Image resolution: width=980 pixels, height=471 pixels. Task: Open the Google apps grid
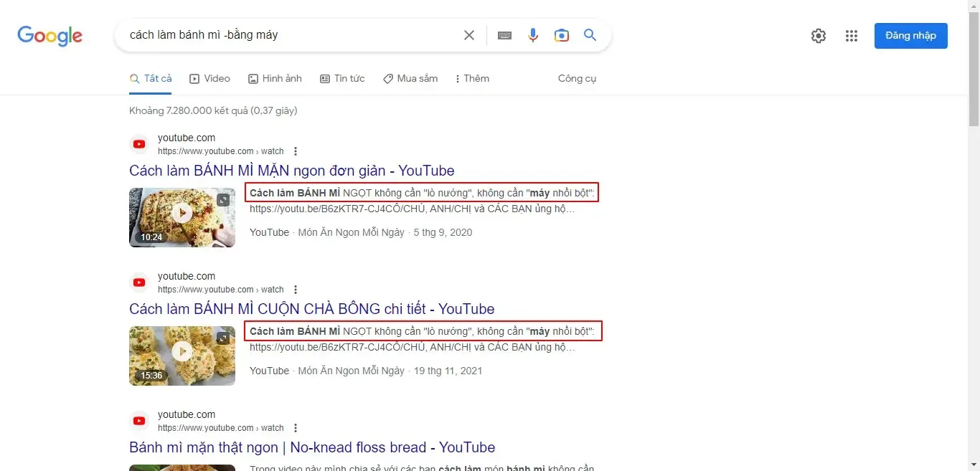point(852,35)
